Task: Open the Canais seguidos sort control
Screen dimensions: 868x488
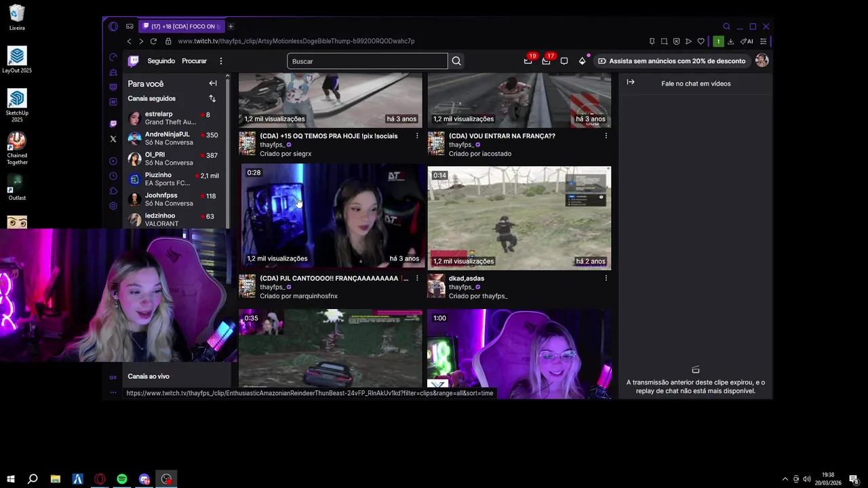Action: (212, 98)
